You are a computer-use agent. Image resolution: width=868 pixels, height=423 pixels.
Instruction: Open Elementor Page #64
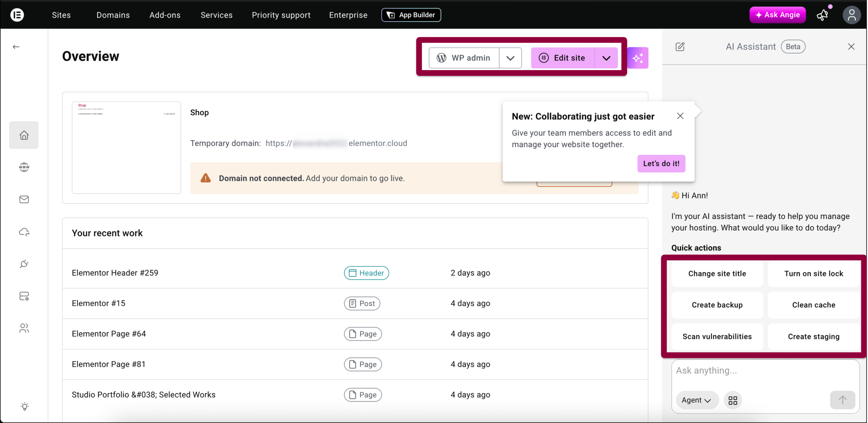tap(108, 334)
